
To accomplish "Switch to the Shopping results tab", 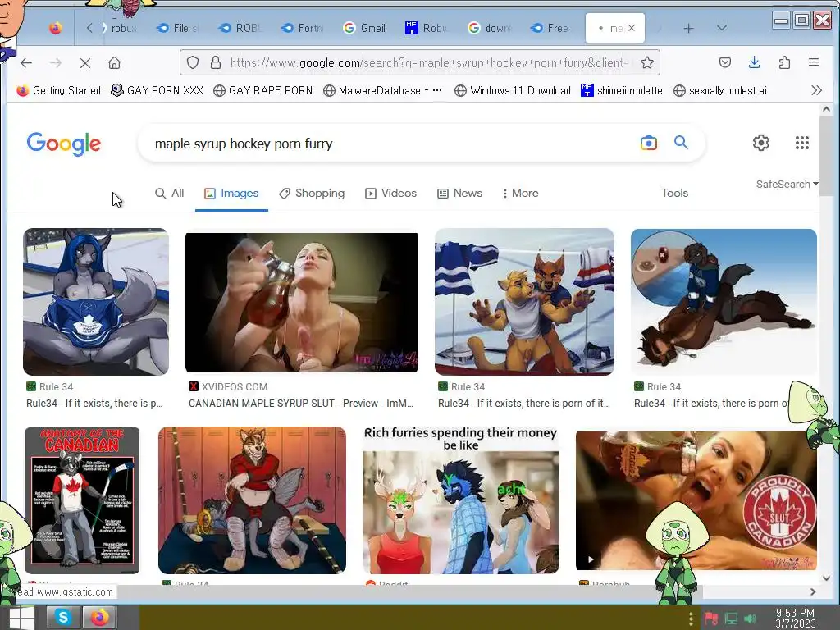I will [x=312, y=194].
